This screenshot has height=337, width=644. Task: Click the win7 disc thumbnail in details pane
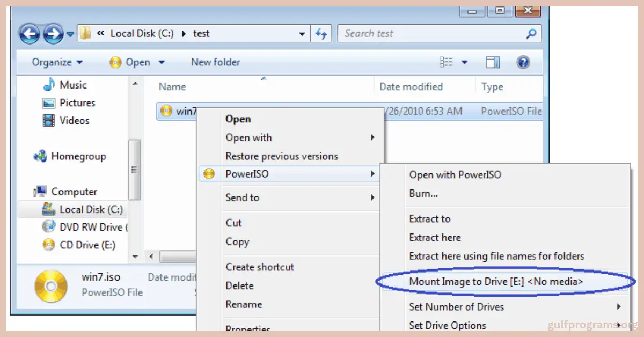[50, 285]
